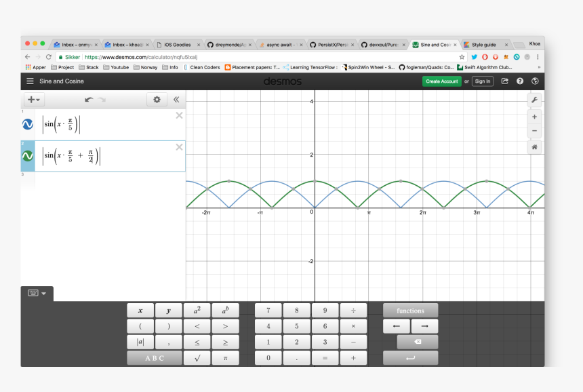The height and width of the screenshot is (392, 583).
Task: Open the add expression dropdown
Action: point(33,99)
